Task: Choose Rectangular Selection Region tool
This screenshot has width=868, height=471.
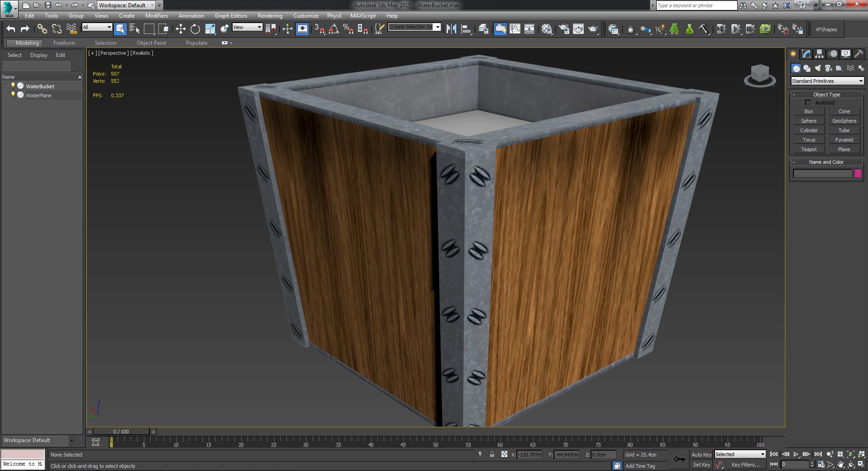Action: tap(149, 29)
